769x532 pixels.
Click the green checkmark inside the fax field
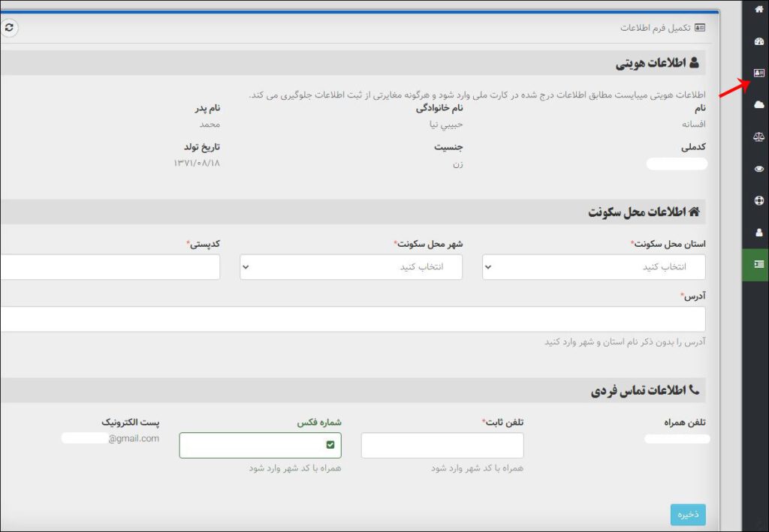pyautogui.click(x=330, y=444)
